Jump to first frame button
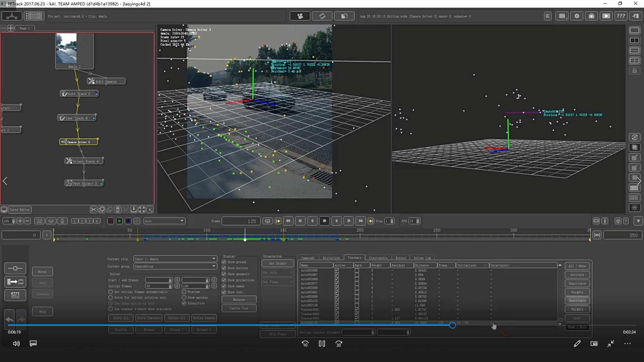The image size is (644, 362). coord(288,221)
